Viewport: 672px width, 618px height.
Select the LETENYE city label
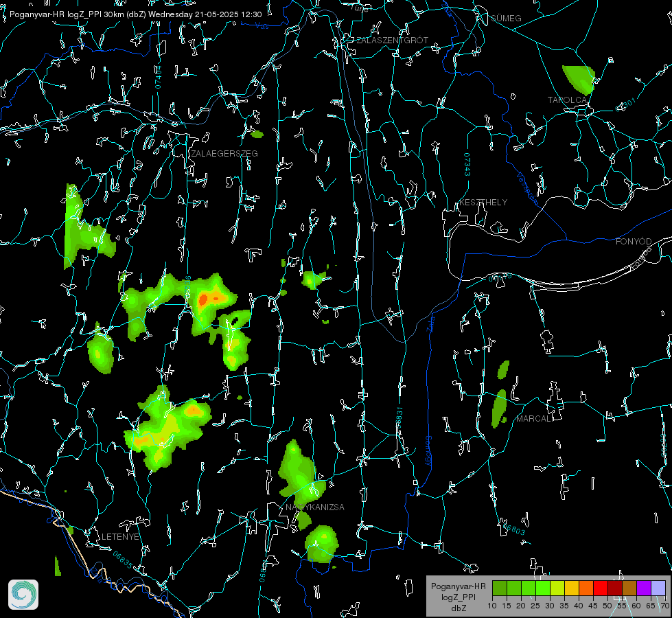coord(120,536)
